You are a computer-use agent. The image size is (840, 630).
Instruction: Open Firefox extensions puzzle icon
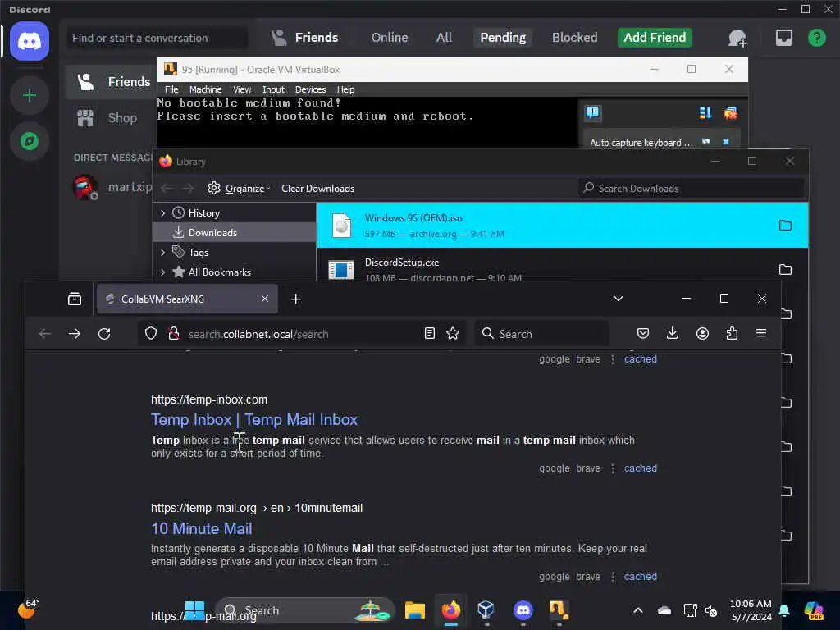pos(732,333)
